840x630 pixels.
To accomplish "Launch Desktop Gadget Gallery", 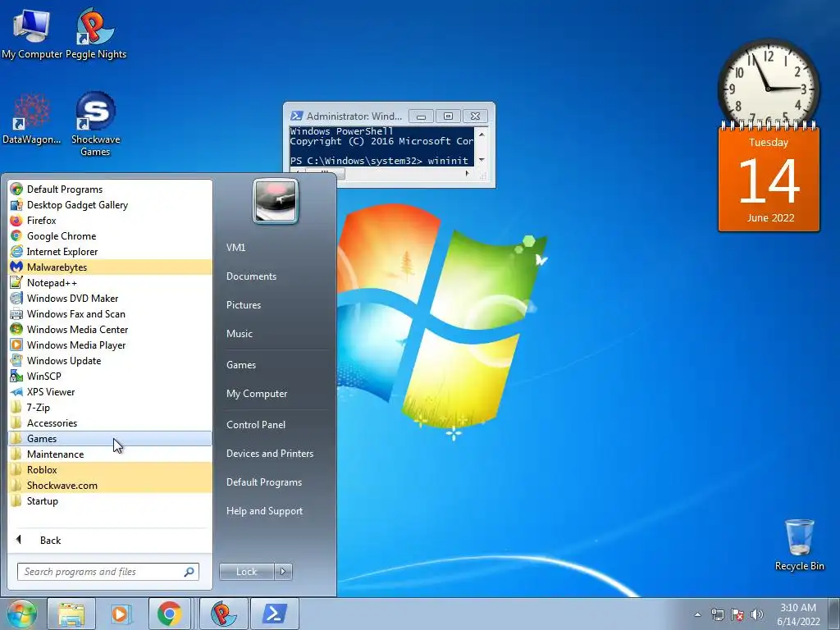I will (x=110, y=204).
